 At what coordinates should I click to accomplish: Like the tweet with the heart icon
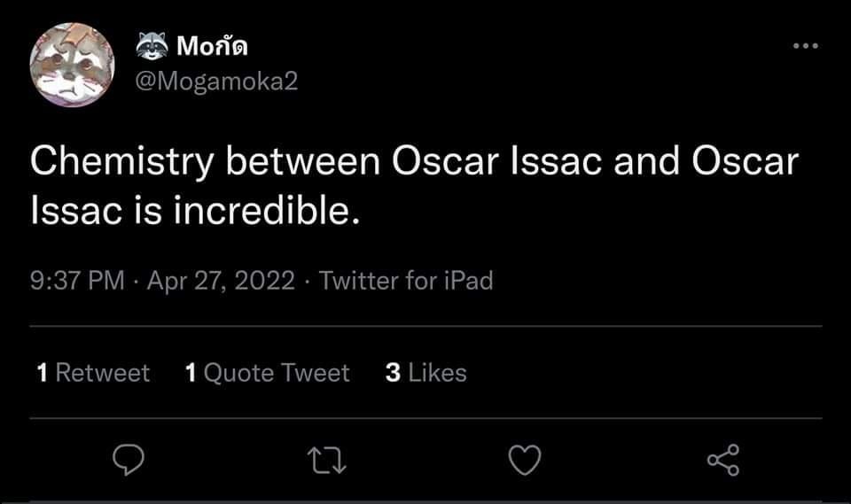pyautogui.click(x=524, y=460)
